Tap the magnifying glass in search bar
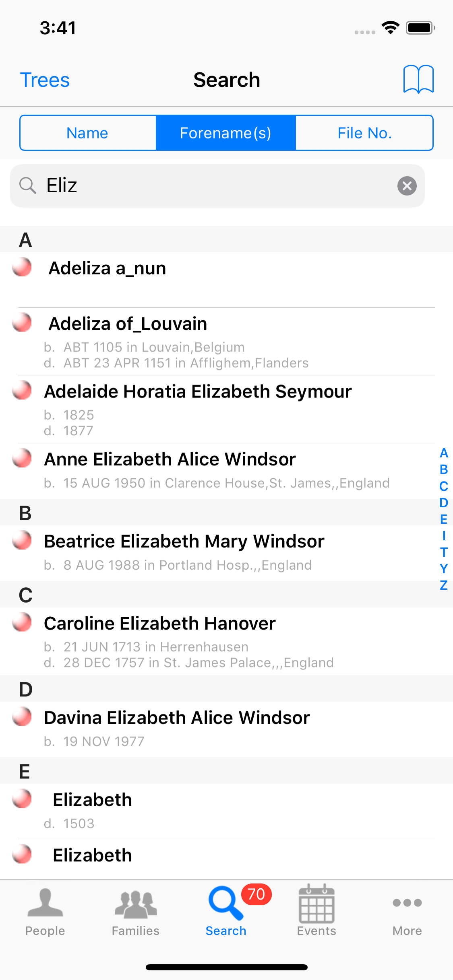The image size is (453, 980). (x=27, y=186)
